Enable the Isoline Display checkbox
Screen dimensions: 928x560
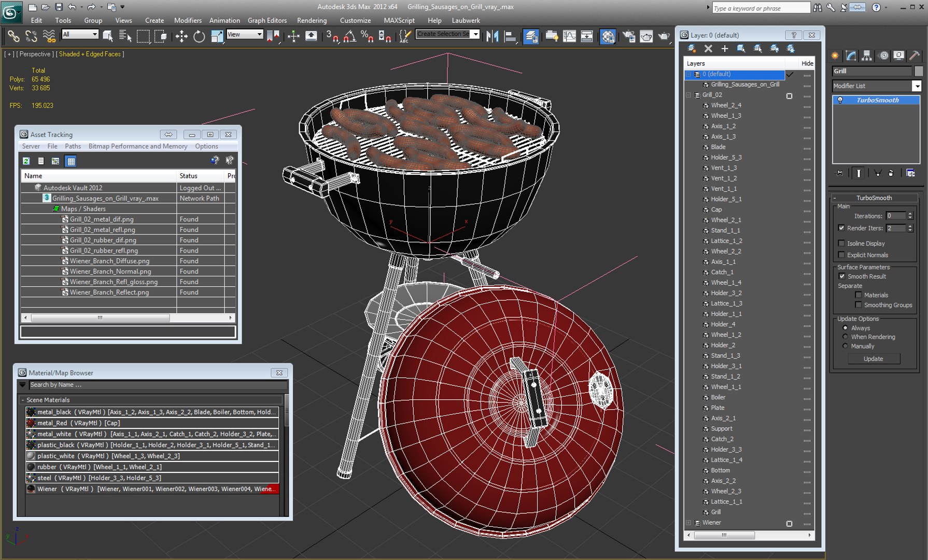click(x=841, y=243)
